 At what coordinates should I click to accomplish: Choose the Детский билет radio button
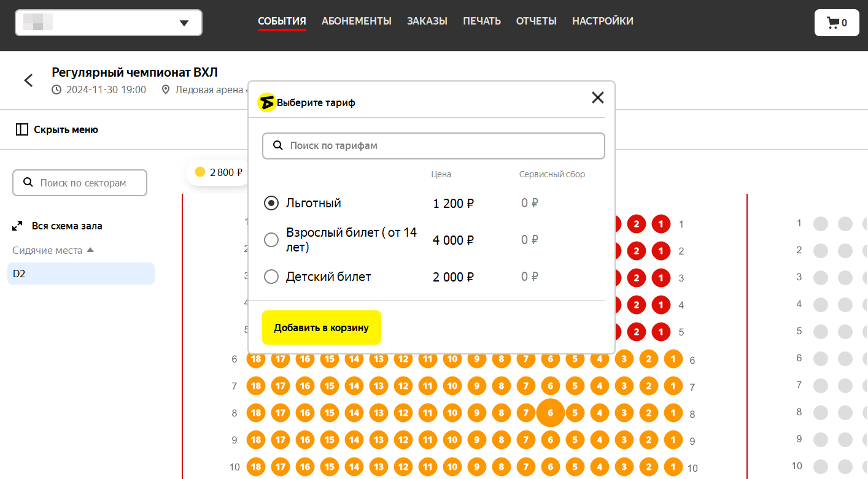[271, 277]
